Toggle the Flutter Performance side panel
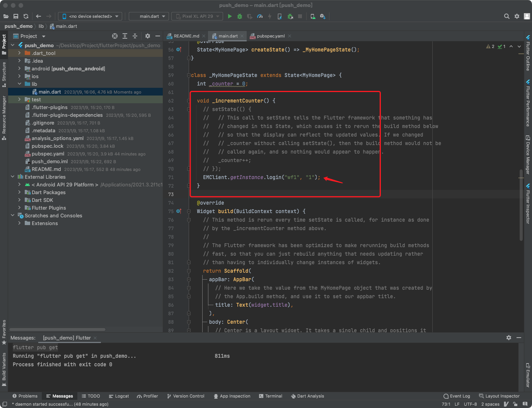Viewport: 532px width, 408px height. point(528,103)
